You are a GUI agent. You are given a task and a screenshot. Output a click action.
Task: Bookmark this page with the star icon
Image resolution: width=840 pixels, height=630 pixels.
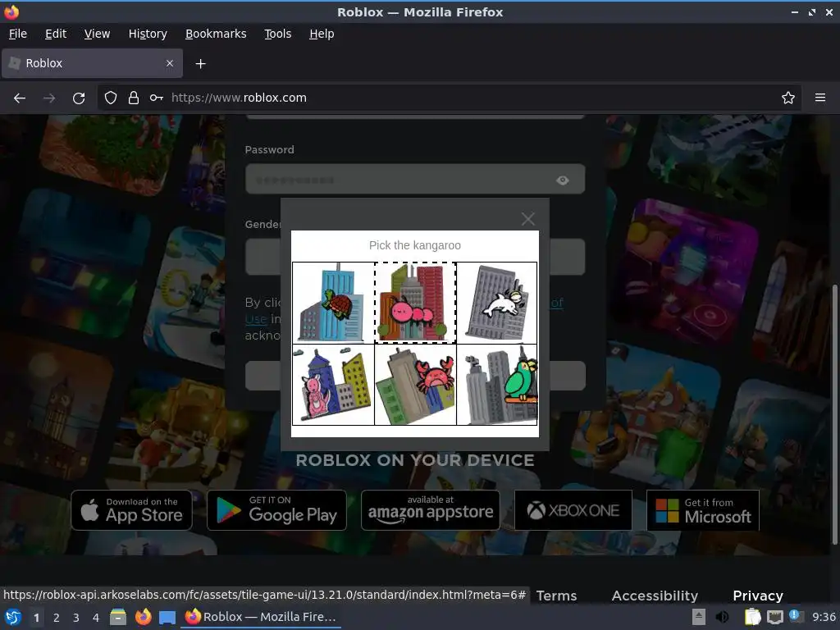point(787,98)
